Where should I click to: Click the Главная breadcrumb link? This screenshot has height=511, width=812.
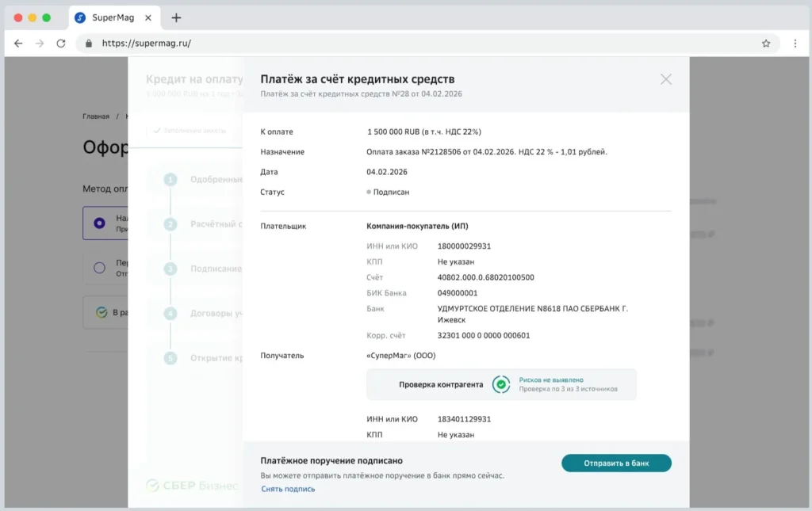click(96, 116)
